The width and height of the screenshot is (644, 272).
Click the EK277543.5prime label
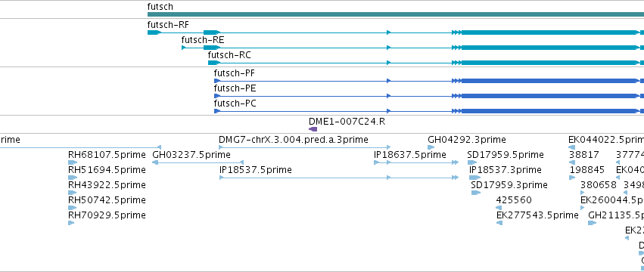[537, 215]
